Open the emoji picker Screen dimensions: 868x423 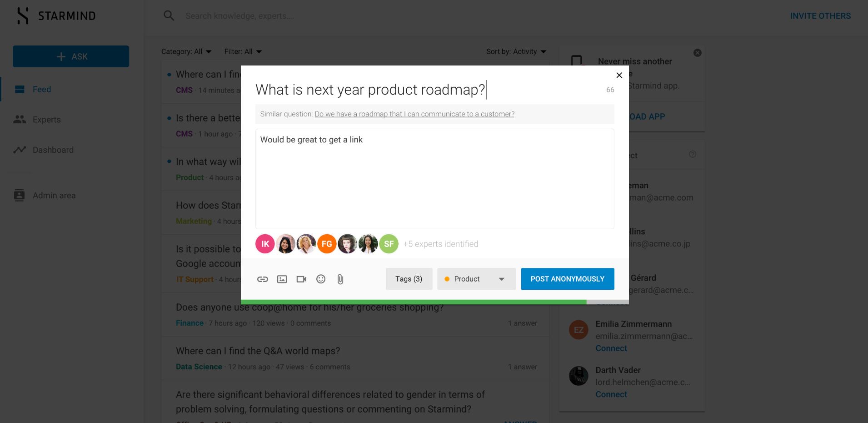[321, 279]
